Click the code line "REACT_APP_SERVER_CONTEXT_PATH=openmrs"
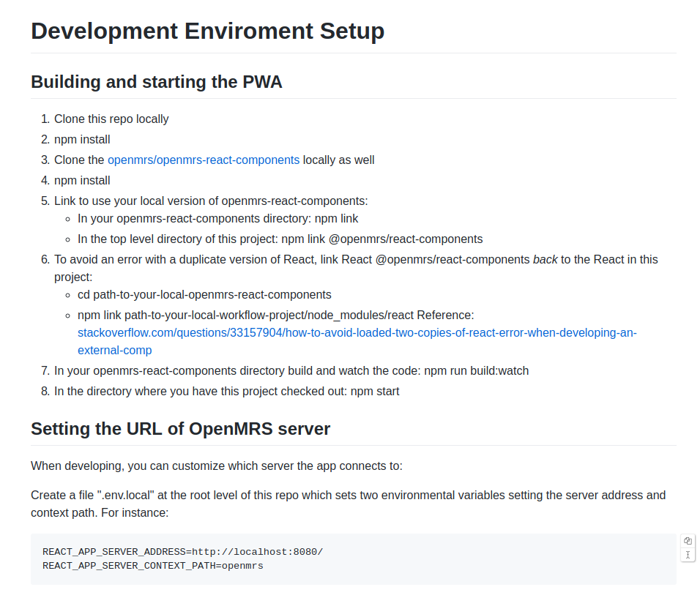This screenshot has height=598, width=700. [153, 566]
